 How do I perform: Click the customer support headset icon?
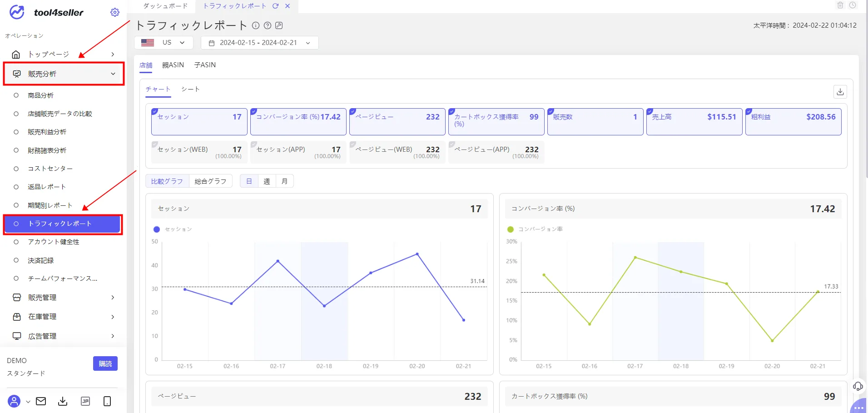(x=858, y=386)
